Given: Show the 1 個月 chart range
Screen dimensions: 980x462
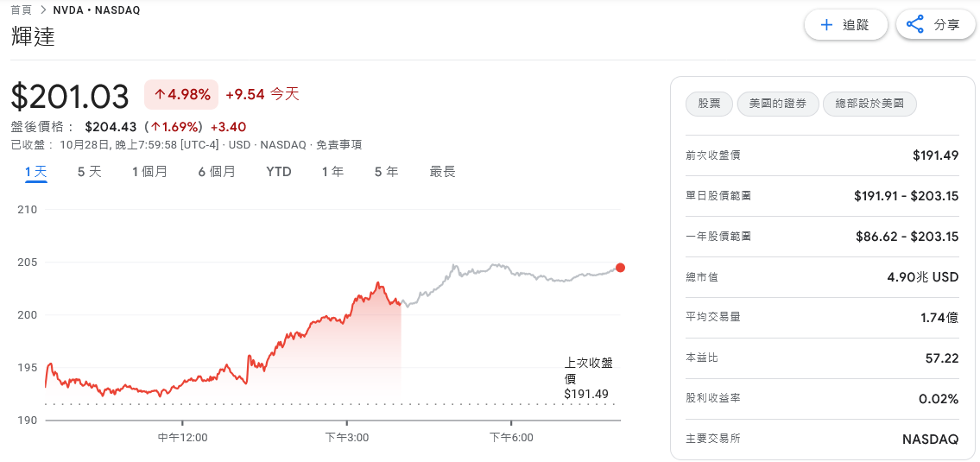Looking at the screenshot, I should pos(149,172).
